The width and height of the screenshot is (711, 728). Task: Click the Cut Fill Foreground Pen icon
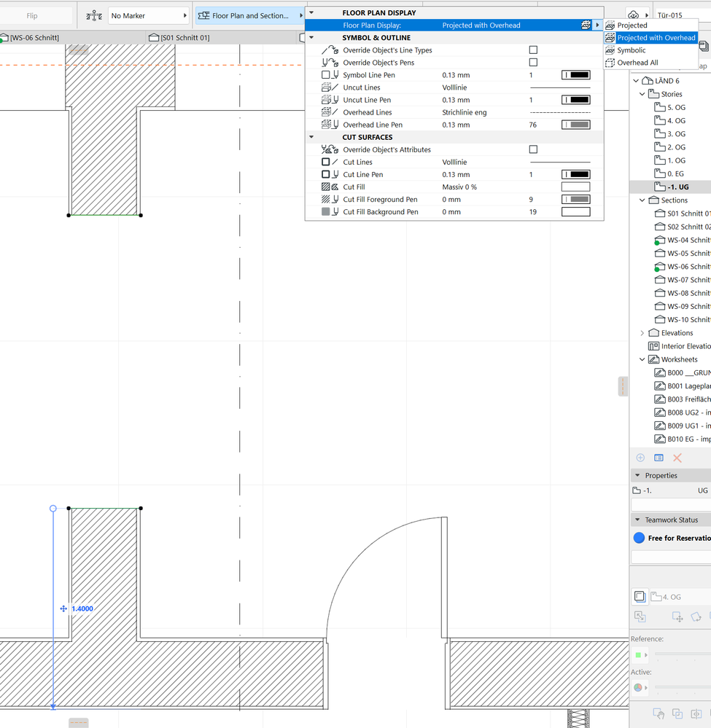330,199
